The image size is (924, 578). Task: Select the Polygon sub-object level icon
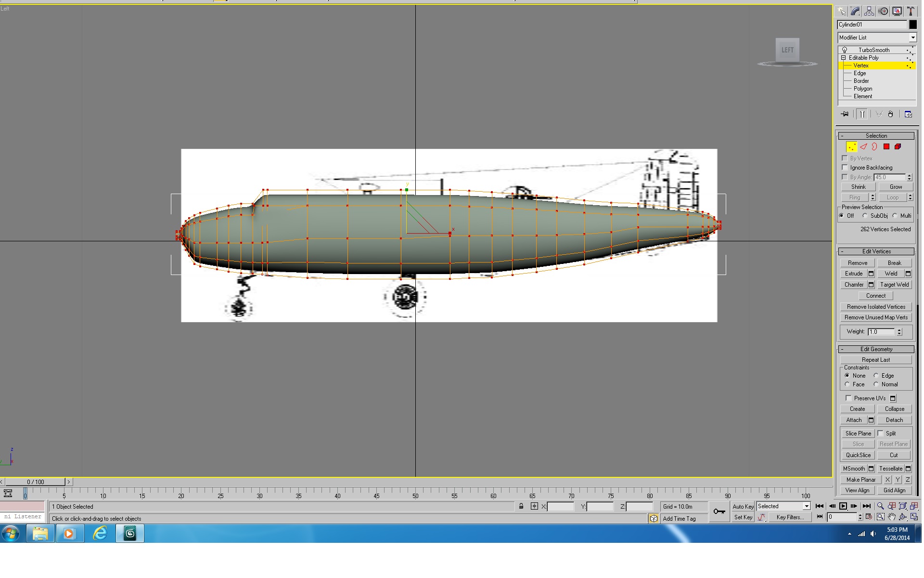tap(886, 147)
